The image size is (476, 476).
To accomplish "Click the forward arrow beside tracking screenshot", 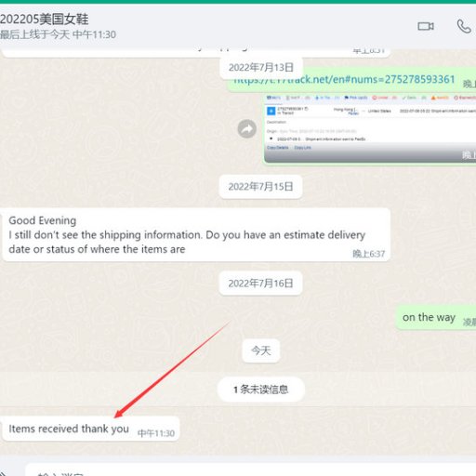I will [x=247, y=128].
